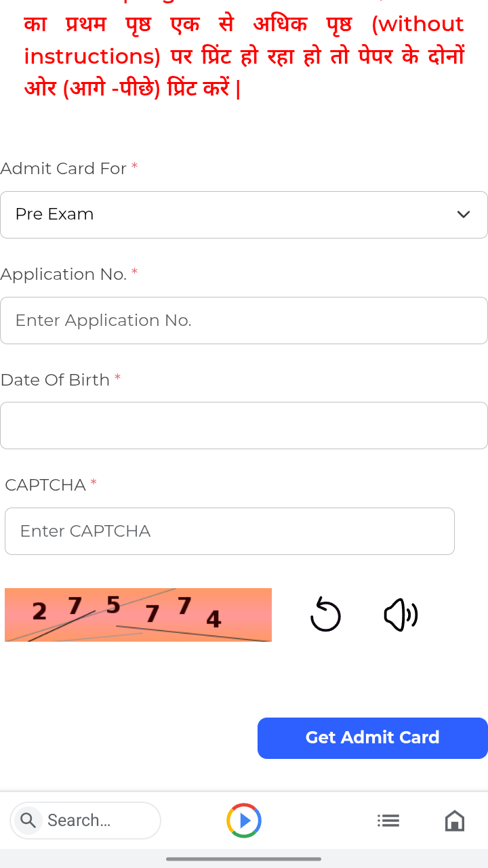Image resolution: width=488 pixels, height=868 pixels.
Task: Refresh the CAPTCHA image
Action: pyautogui.click(x=325, y=615)
